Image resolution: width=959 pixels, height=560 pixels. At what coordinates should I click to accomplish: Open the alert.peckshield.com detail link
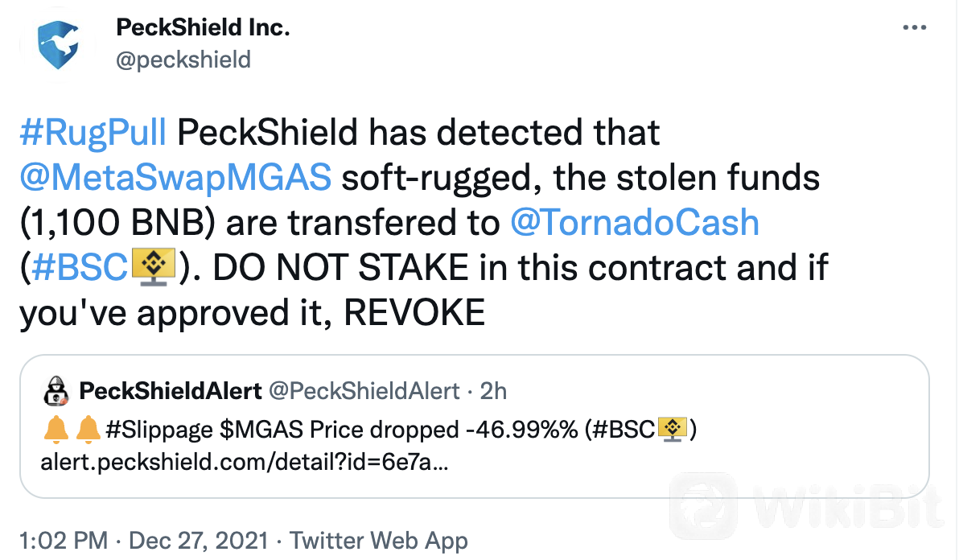click(245, 462)
